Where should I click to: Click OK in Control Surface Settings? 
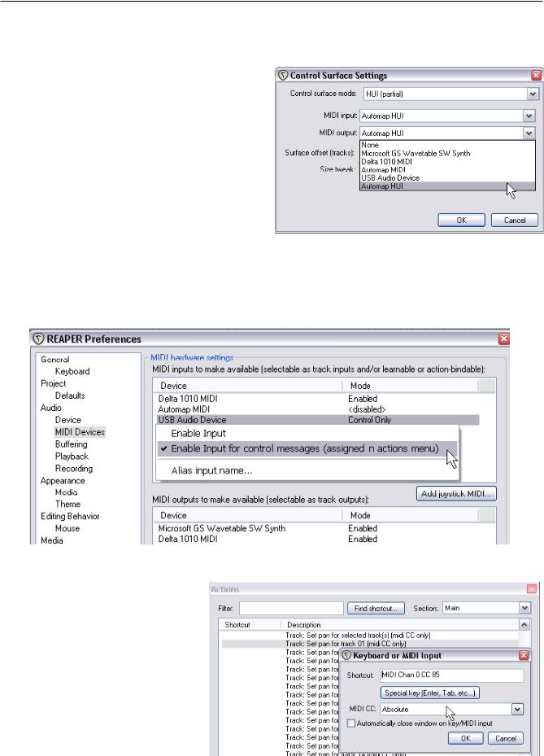pyautogui.click(x=461, y=220)
